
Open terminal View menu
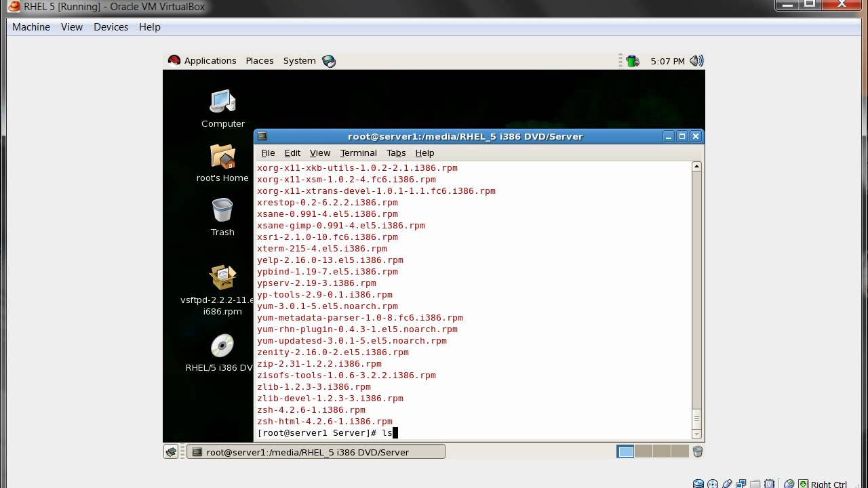[320, 152]
